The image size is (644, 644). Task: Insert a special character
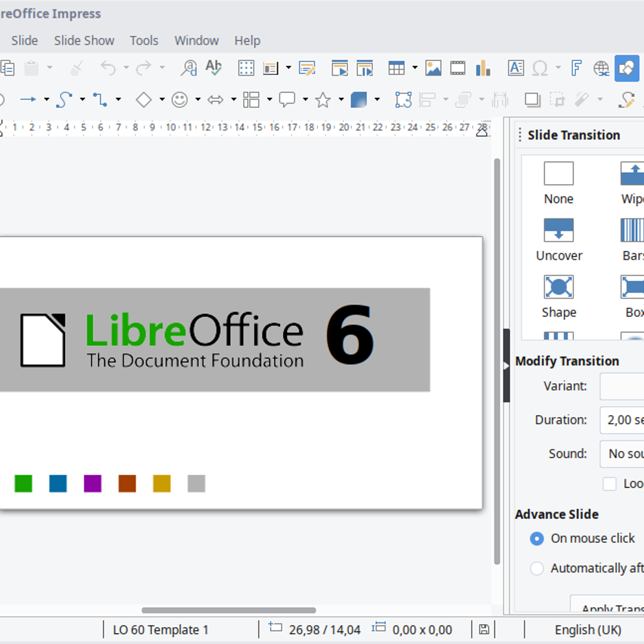point(540,68)
